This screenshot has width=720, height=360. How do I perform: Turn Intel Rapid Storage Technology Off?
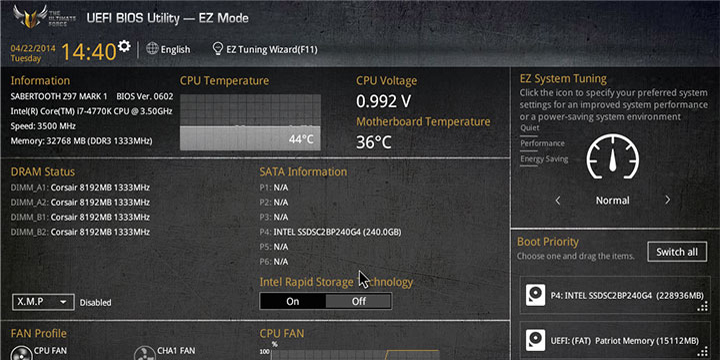pos(359,301)
